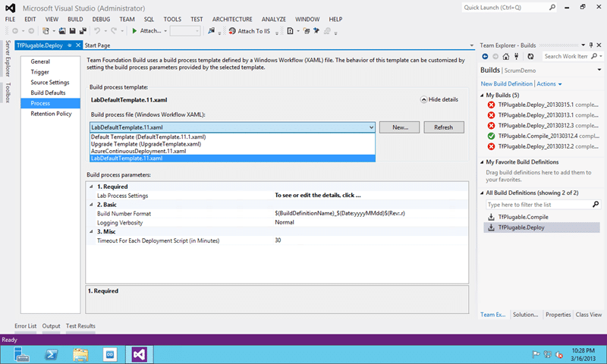Click the Refresh template button
Image resolution: width=607 pixels, height=364 pixels.
coord(444,127)
